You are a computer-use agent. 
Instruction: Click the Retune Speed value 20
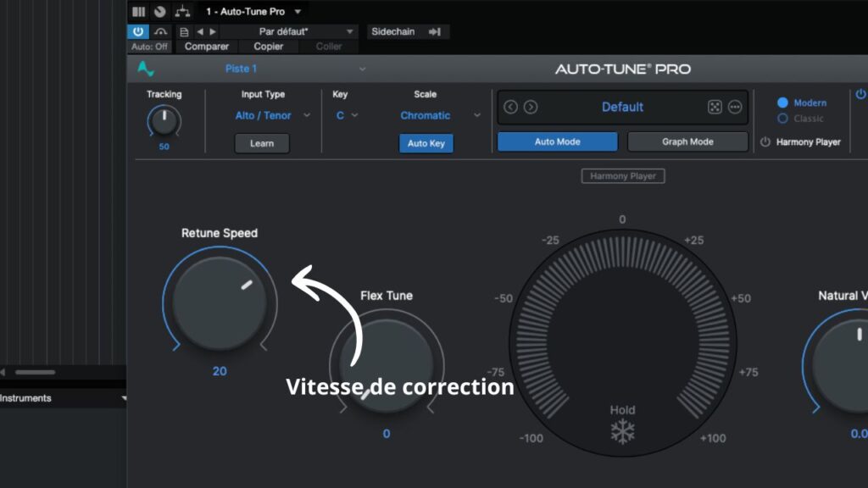220,371
